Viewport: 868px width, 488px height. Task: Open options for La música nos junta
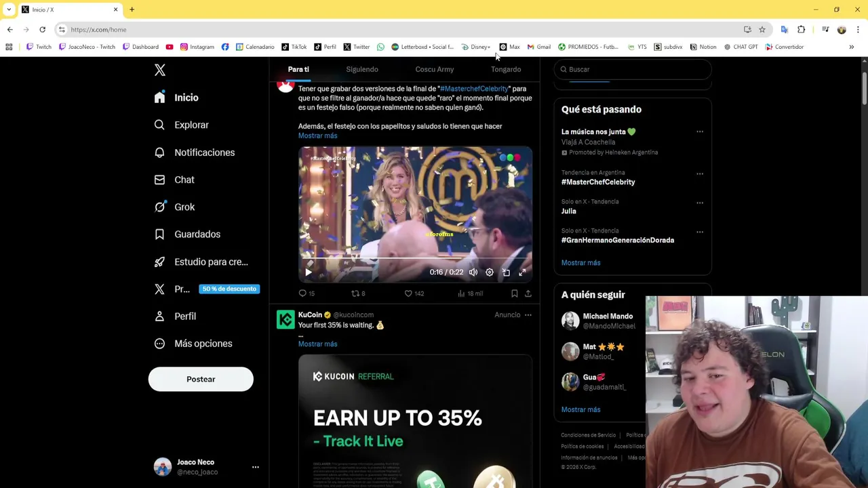(700, 131)
